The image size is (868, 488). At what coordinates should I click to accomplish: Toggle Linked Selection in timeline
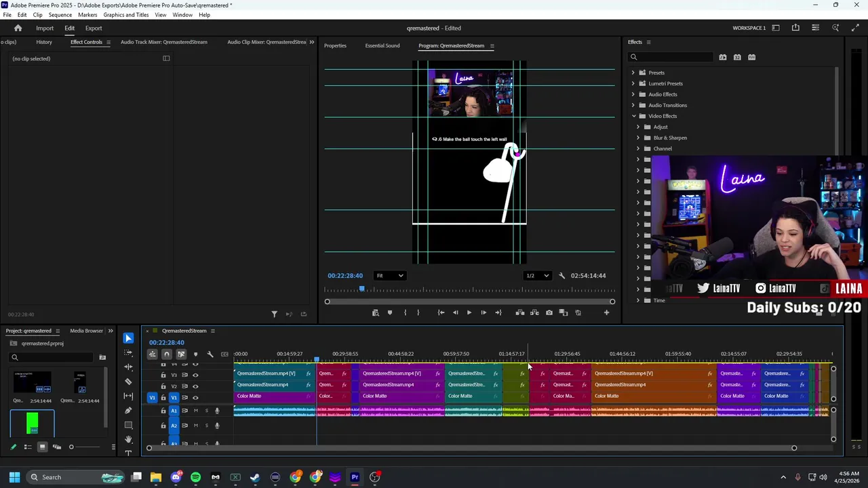tap(181, 354)
